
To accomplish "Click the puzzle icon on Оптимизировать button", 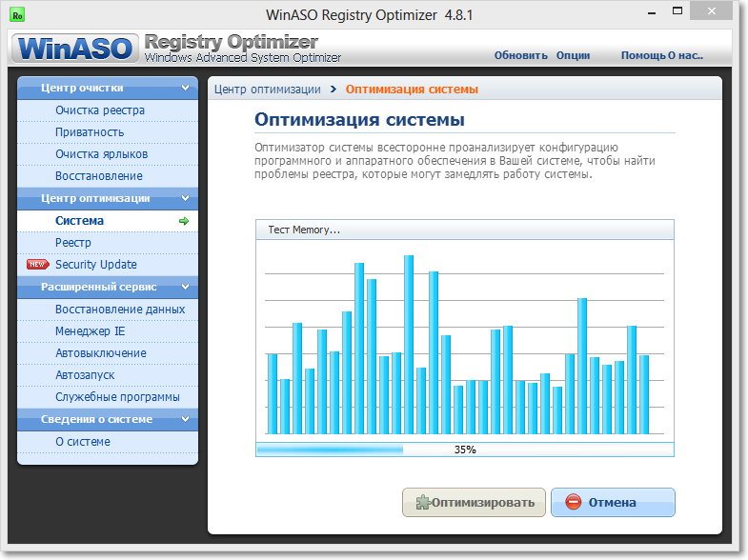I will [420, 502].
